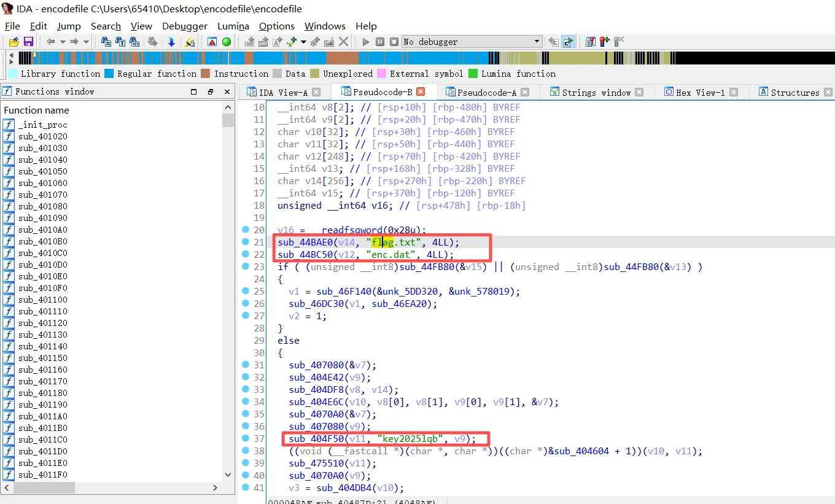This screenshot has height=504, width=835.
Task: Click the open file folder icon
Action: [x=14, y=42]
